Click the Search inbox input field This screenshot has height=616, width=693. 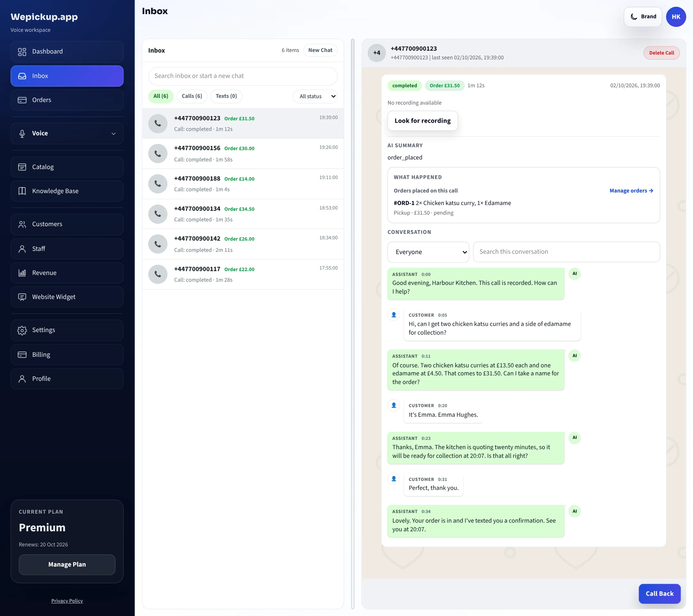tap(243, 76)
